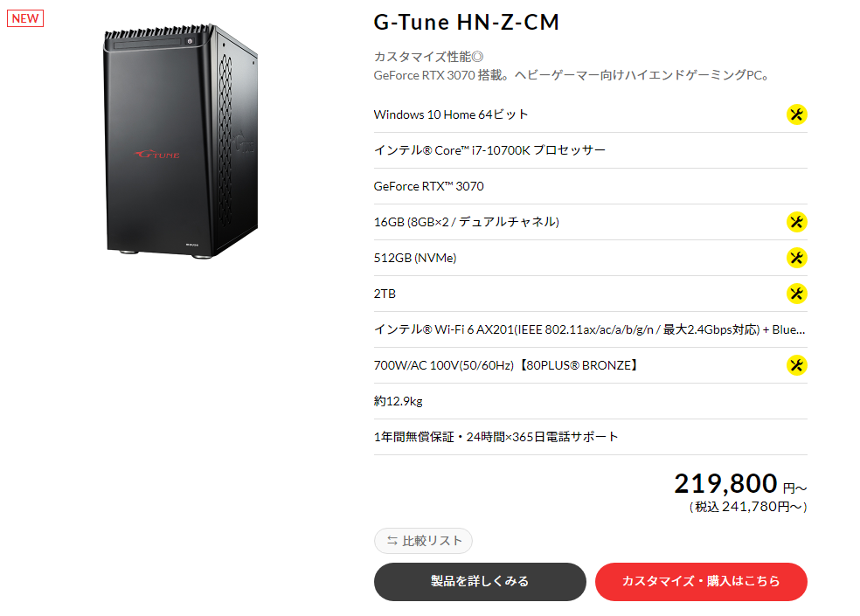Click the wrench icon next to 512GB NVMe
This screenshot has height=616, width=860.
[796, 258]
